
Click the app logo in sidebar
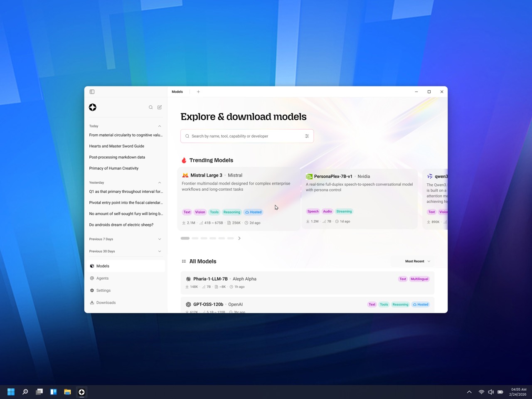coord(93,107)
